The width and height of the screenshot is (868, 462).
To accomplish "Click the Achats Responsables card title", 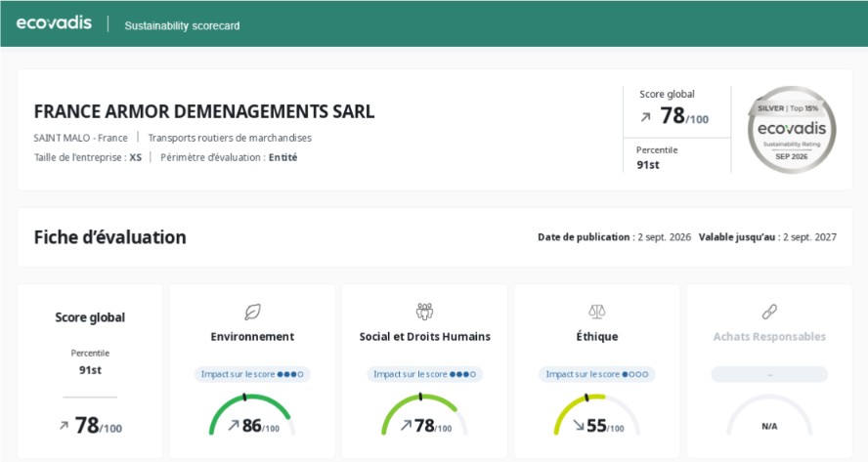I will (x=769, y=336).
